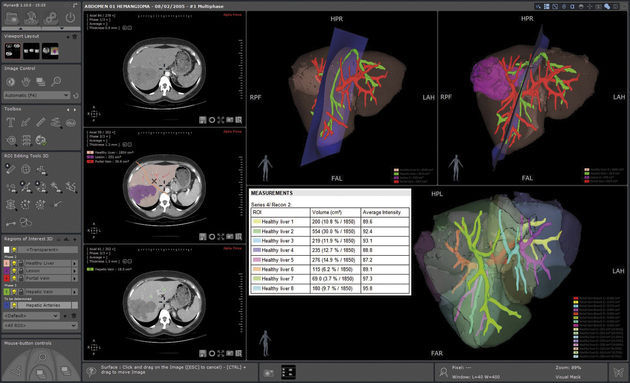Select the sphere tool in ROI Editing Tools 3D

(x=26, y=169)
